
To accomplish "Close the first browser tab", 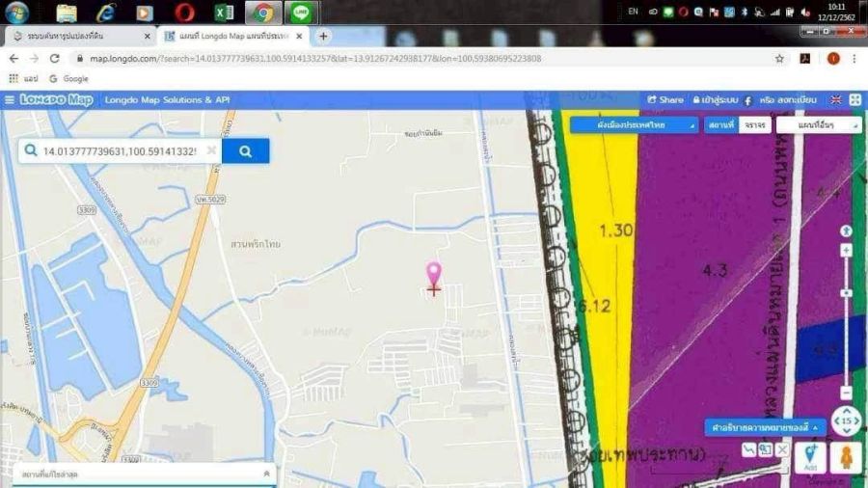I will pos(147,36).
